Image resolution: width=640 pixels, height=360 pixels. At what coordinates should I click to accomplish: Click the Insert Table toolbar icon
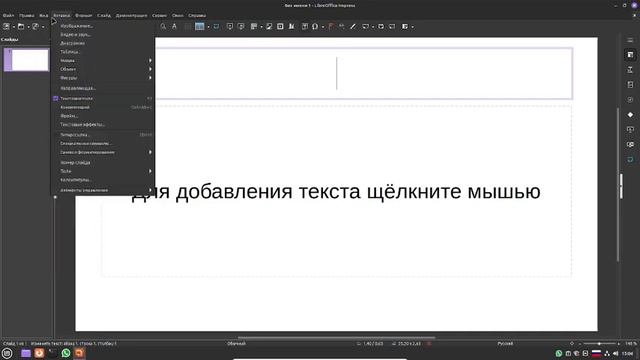point(254,27)
